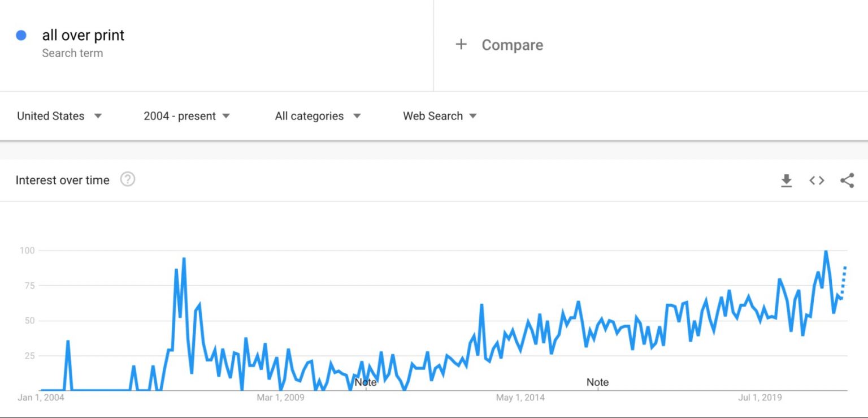Click the Mar 1, 2009 axis label

(x=280, y=398)
